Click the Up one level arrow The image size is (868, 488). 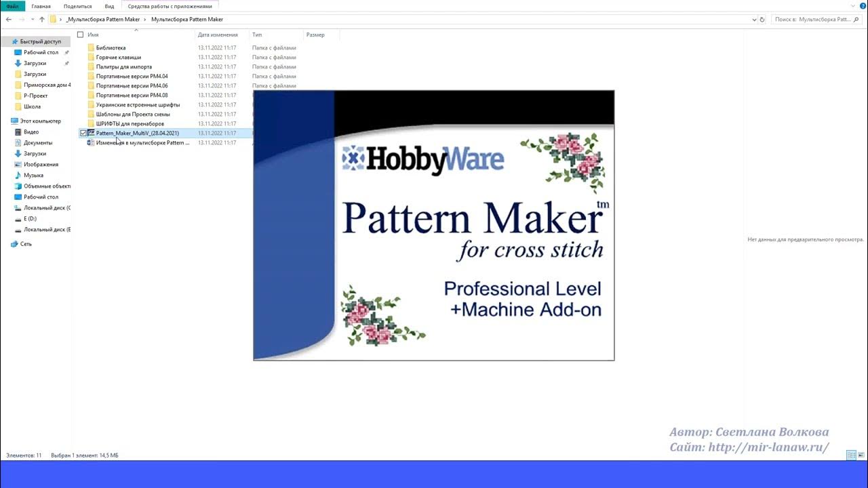pyautogui.click(x=42, y=20)
